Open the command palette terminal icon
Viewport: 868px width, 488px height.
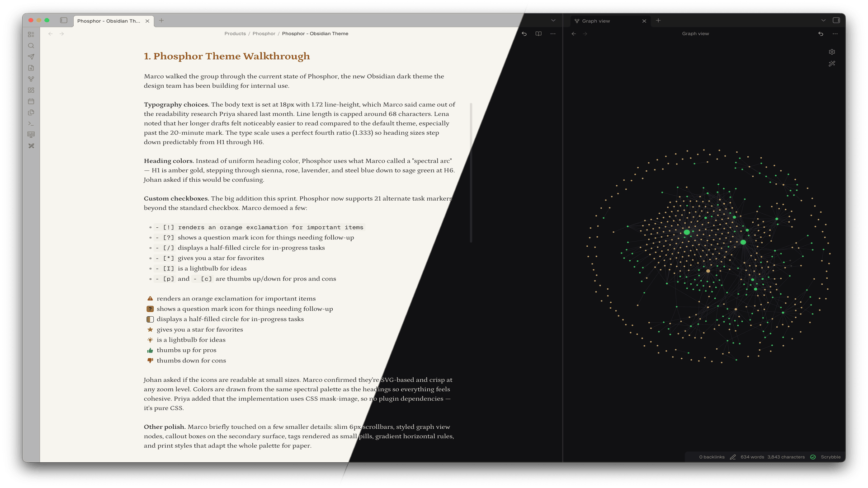point(31,123)
